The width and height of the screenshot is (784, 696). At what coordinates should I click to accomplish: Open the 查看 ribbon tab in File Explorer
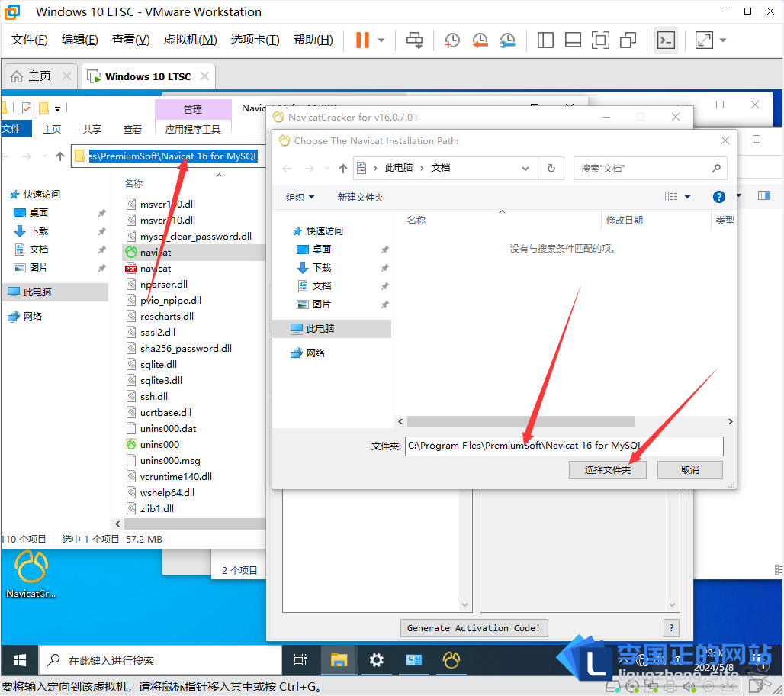[133, 129]
